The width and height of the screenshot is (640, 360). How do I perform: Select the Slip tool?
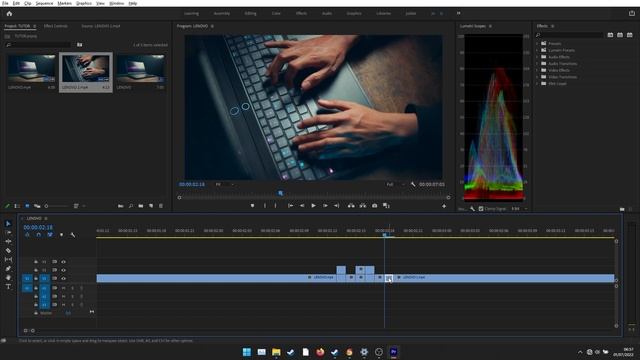8,259
